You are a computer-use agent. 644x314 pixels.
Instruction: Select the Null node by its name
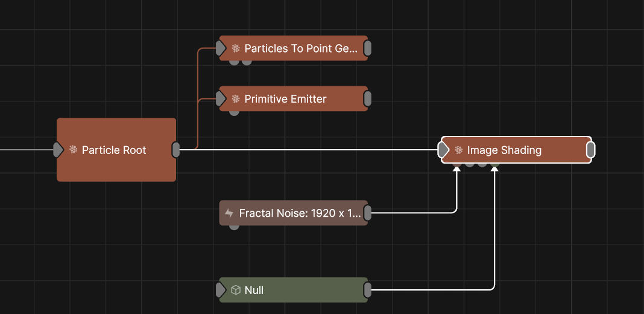click(254, 290)
